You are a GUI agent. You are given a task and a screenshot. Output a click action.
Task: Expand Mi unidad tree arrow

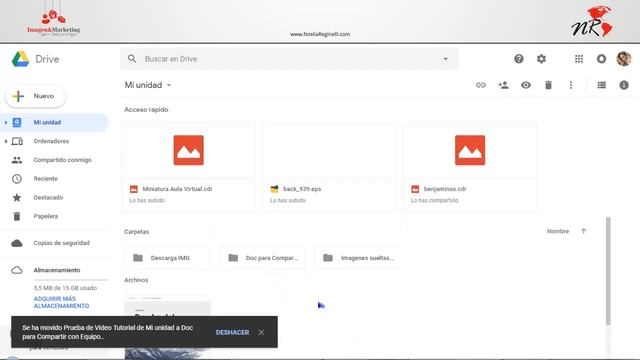pos(6,122)
